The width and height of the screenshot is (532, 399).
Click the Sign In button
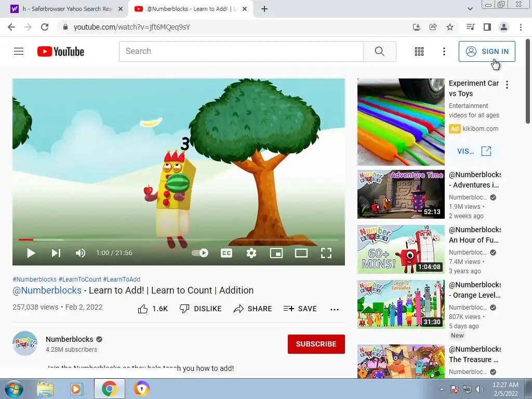[x=487, y=51]
